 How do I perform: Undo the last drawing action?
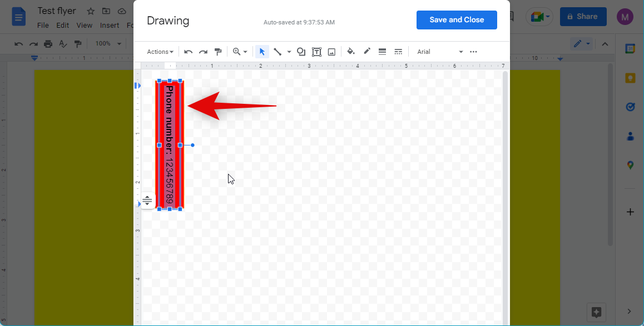coord(189,52)
